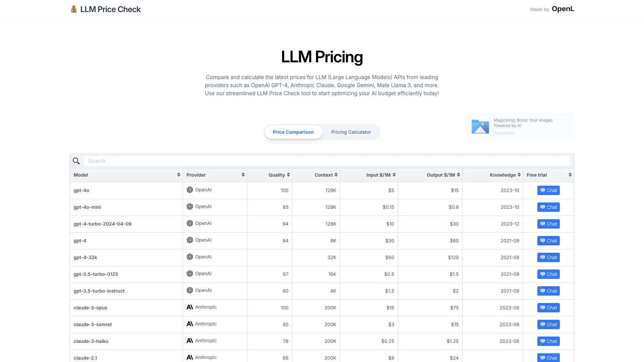Image resolution: width=644 pixels, height=362 pixels.
Task: Open Chat for gpt-4o-mini
Action: coord(548,207)
